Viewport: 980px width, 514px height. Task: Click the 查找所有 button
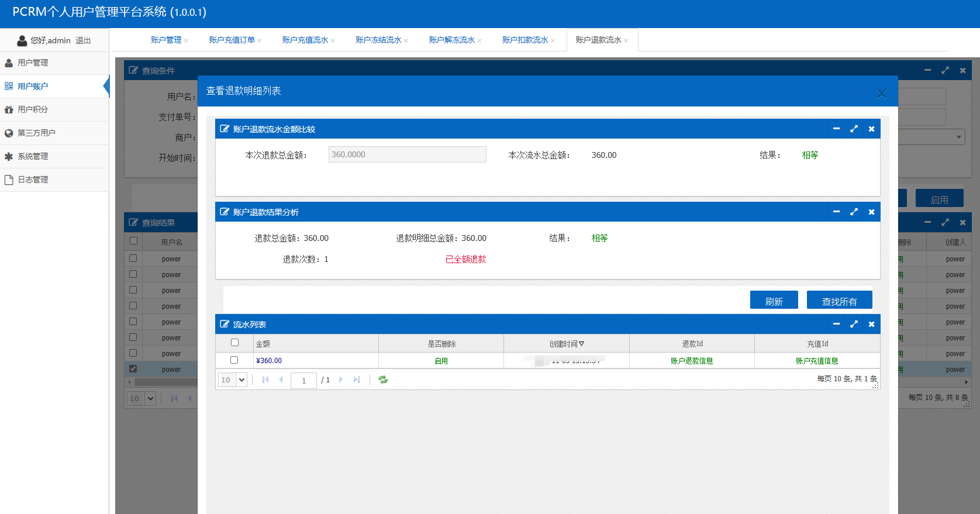tap(839, 301)
